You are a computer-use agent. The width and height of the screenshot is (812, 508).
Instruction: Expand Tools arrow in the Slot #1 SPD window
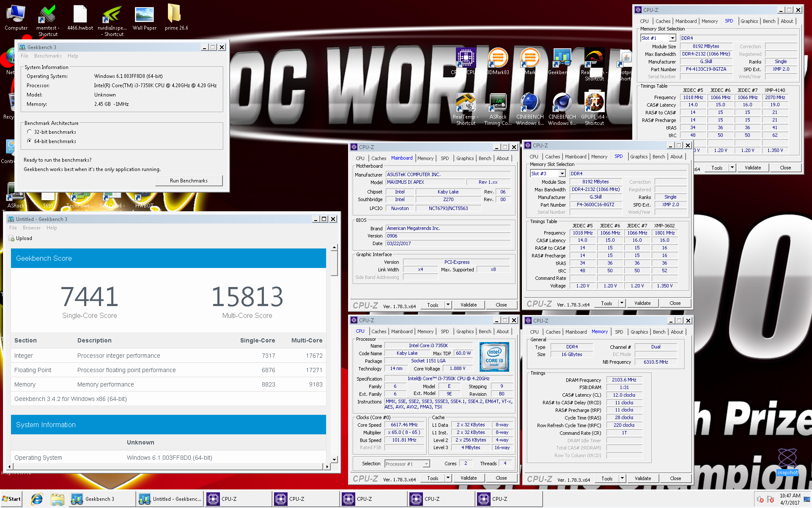[x=732, y=168]
